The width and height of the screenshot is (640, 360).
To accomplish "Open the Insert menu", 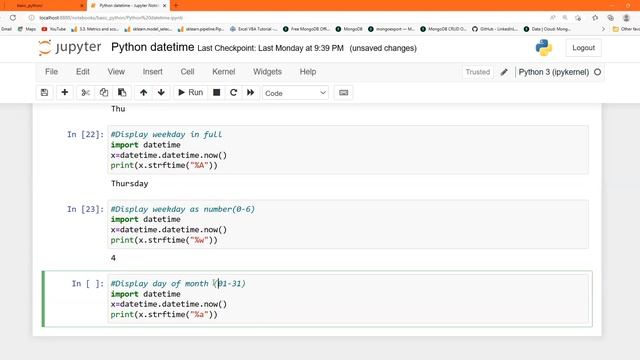I will [x=153, y=72].
